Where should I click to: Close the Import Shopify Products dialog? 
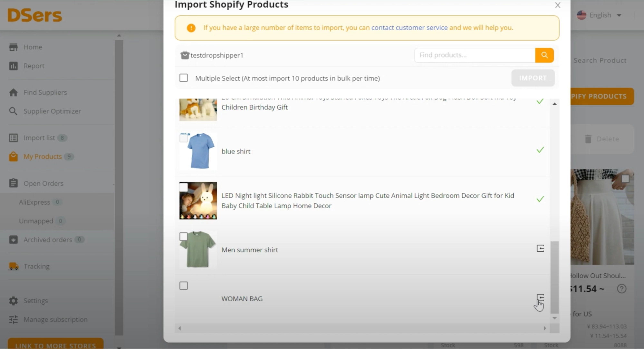click(x=558, y=5)
